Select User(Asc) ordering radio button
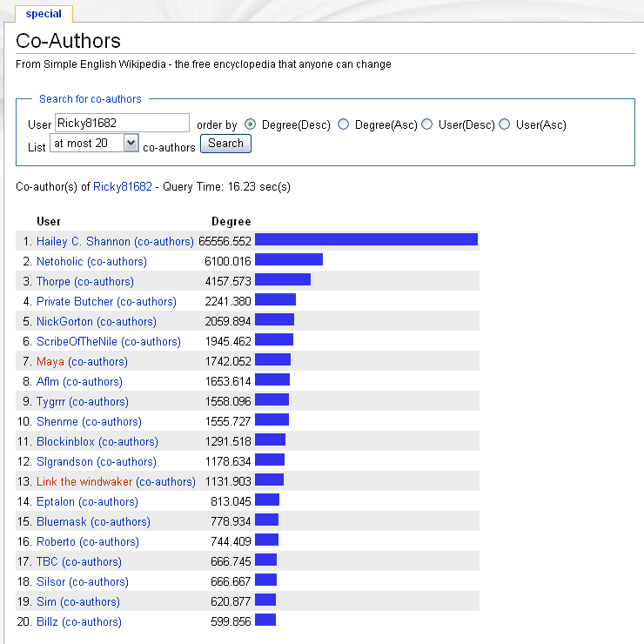This screenshot has width=644, height=644. tap(505, 124)
